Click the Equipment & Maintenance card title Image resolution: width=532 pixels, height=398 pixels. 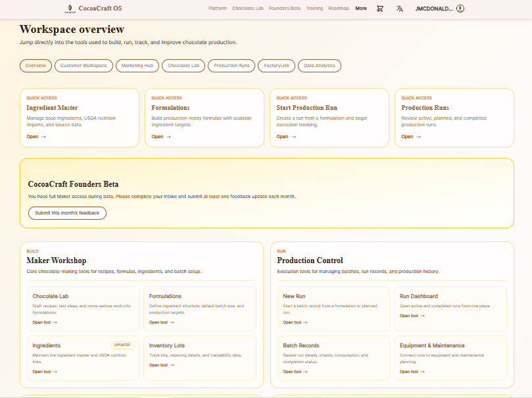432,345
